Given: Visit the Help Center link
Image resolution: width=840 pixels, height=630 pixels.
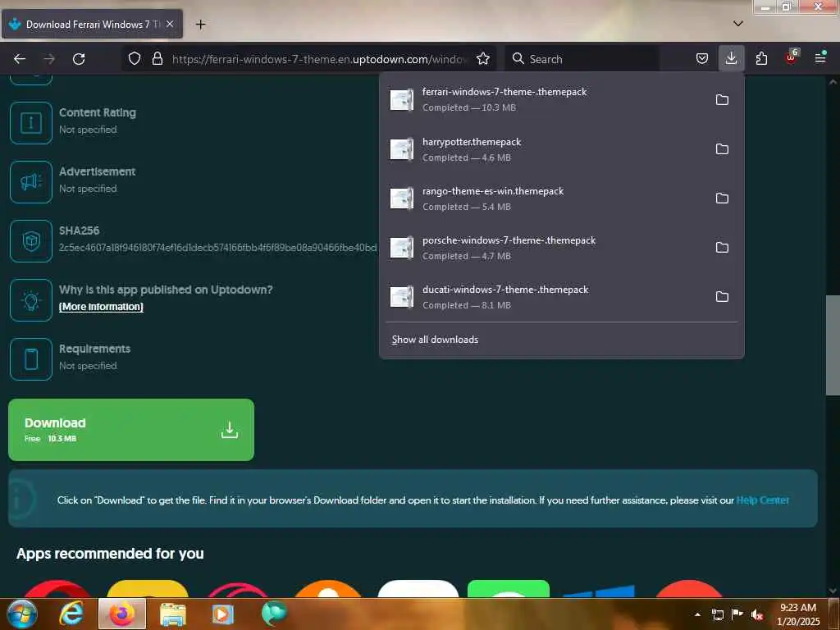Looking at the screenshot, I should click(x=762, y=500).
